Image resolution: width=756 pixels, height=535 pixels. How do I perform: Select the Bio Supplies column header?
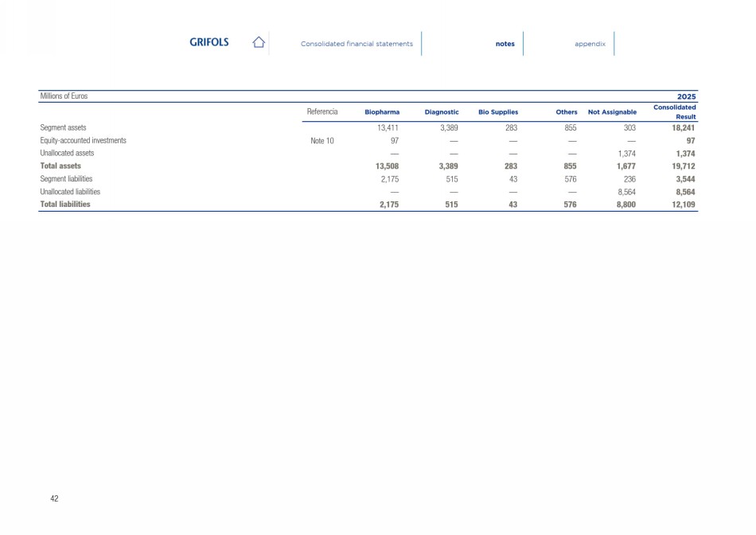tap(498, 112)
